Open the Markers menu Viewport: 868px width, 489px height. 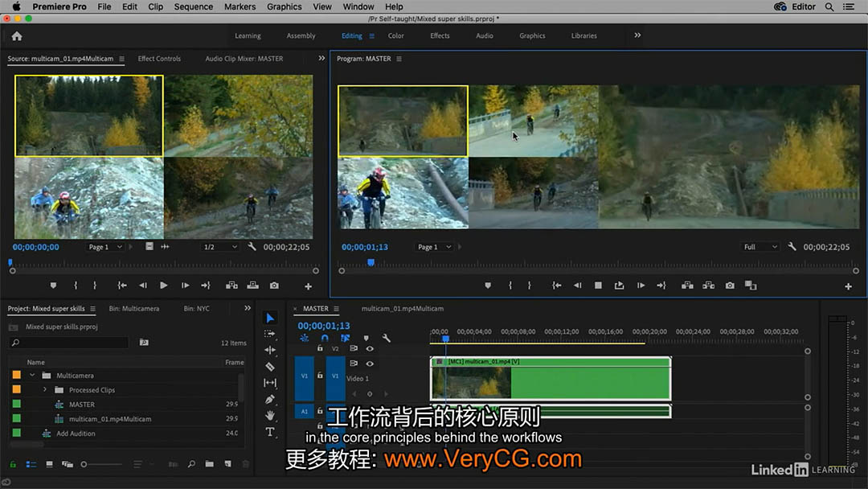tap(240, 6)
